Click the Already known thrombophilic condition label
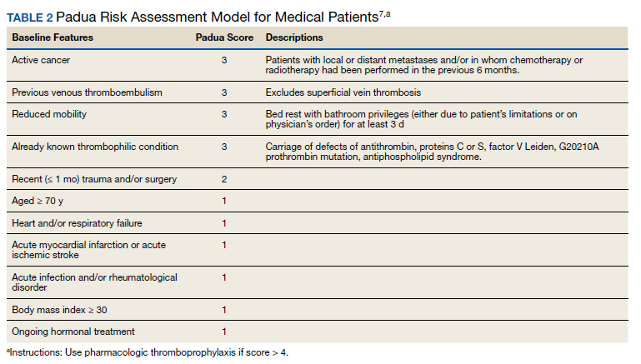Screen dimensions: 641x364 point(95,147)
